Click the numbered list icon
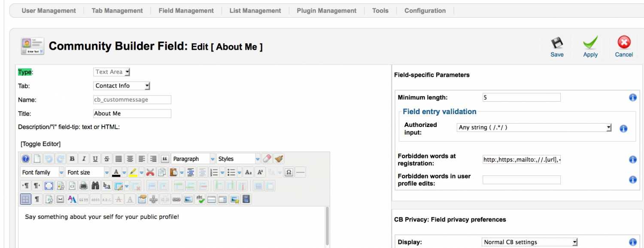 [x=214, y=172]
